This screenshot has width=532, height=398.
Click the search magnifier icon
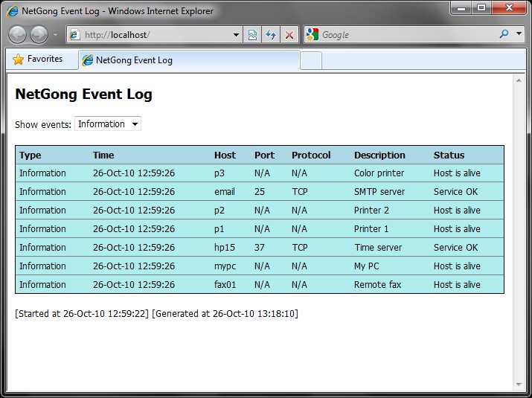(504, 34)
